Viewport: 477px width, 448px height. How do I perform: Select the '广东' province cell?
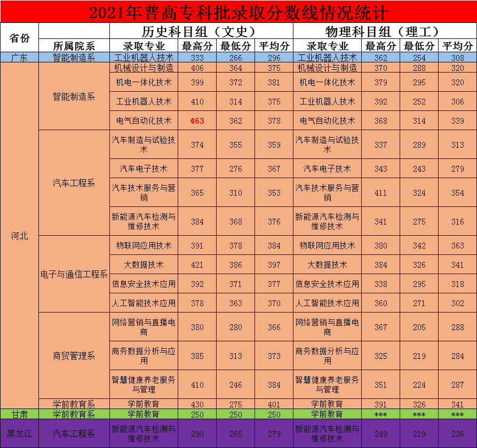[x=20, y=57]
